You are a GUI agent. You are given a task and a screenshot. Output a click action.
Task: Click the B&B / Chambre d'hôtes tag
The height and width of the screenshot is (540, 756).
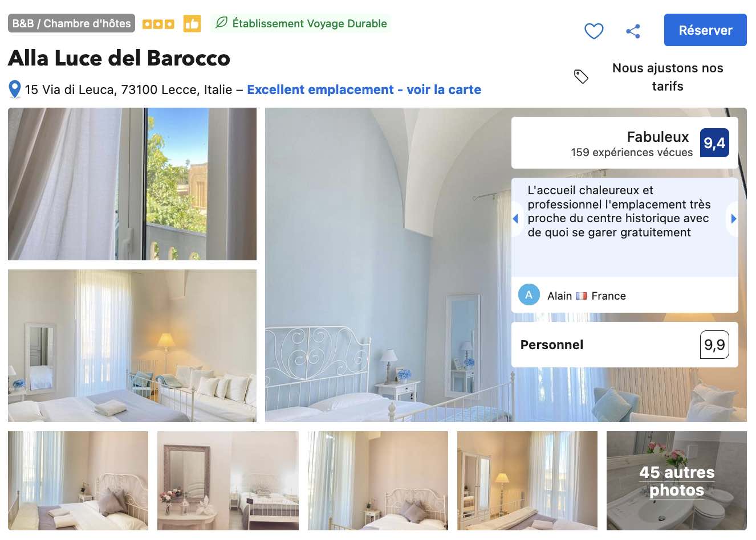pos(71,23)
